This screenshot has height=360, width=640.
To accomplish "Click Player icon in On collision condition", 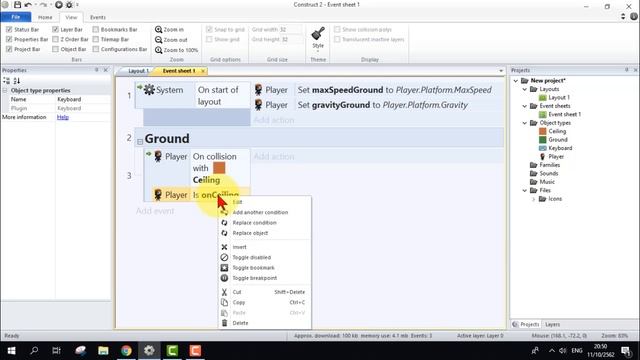I will tap(158, 156).
